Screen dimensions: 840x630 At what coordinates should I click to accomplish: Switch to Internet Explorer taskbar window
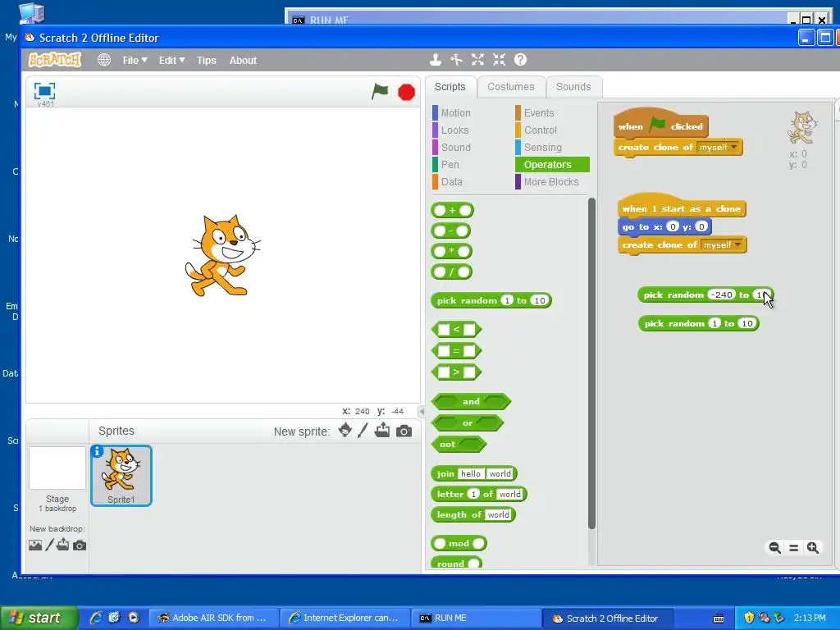[345, 618]
